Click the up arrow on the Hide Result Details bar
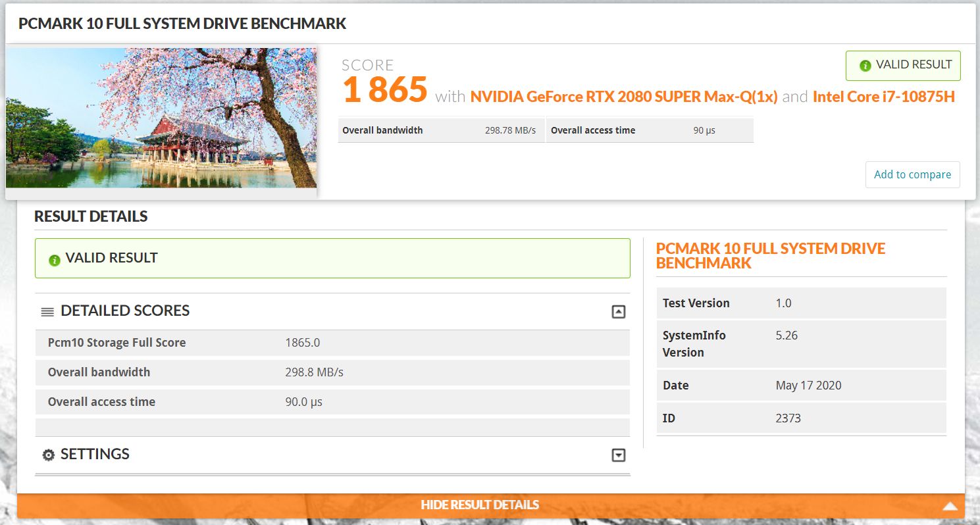The width and height of the screenshot is (980, 525). click(x=949, y=505)
